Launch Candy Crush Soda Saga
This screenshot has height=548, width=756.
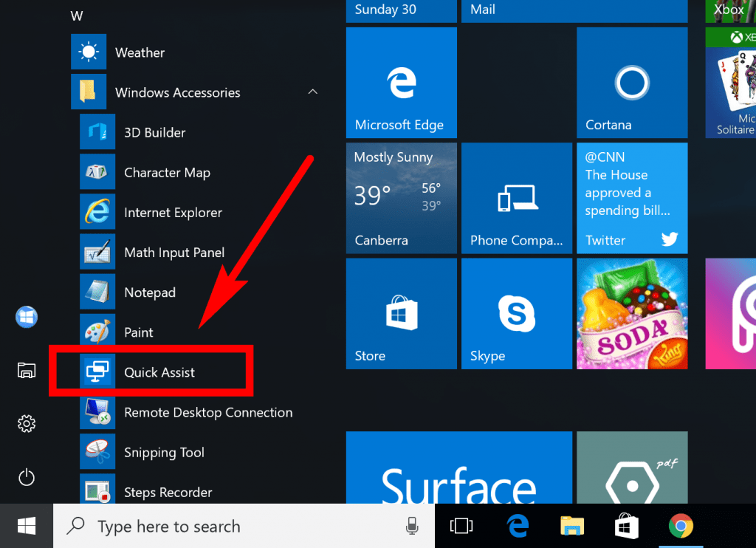632,313
